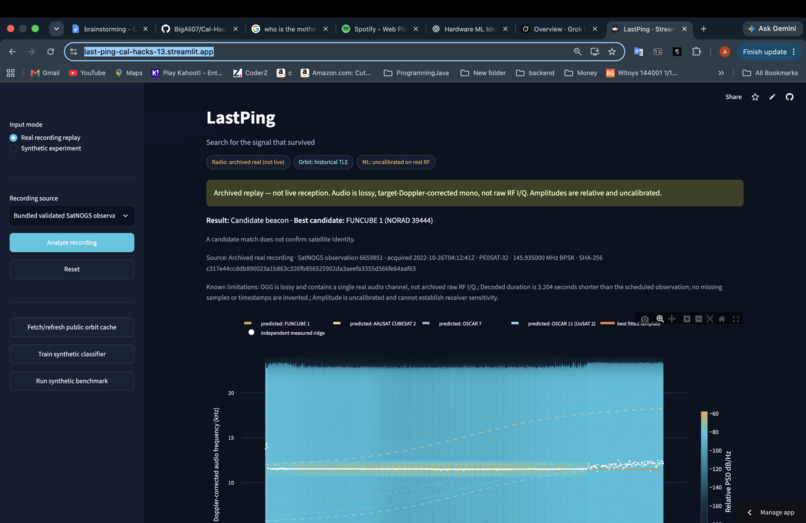Click the browser forward arrow
806x523 pixels.
31,51
